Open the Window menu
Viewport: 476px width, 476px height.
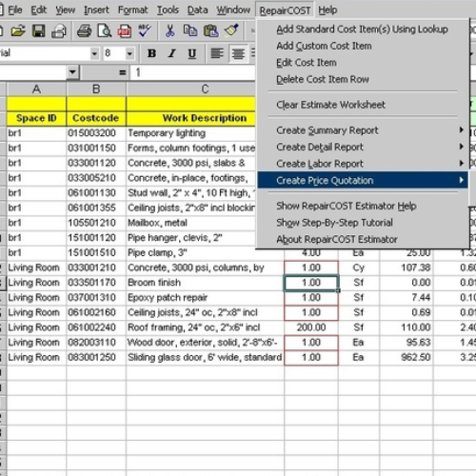tap(233, 10)
